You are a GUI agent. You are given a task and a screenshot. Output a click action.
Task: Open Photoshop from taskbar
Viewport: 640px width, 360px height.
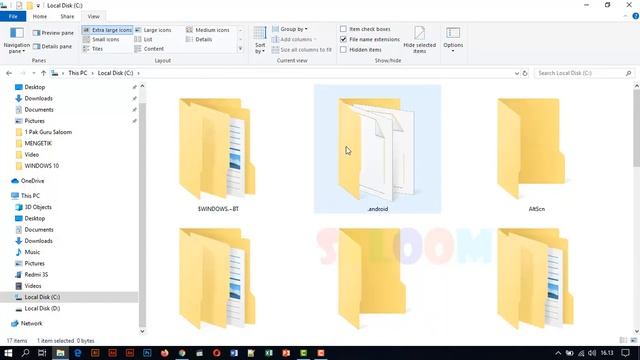pyautogui.click(x=147, y=353)
